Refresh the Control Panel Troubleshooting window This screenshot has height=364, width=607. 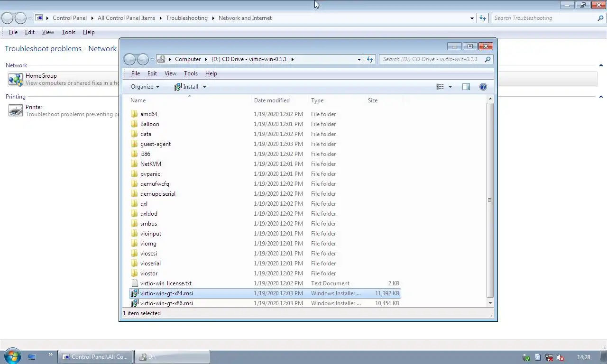pos(483,18)
